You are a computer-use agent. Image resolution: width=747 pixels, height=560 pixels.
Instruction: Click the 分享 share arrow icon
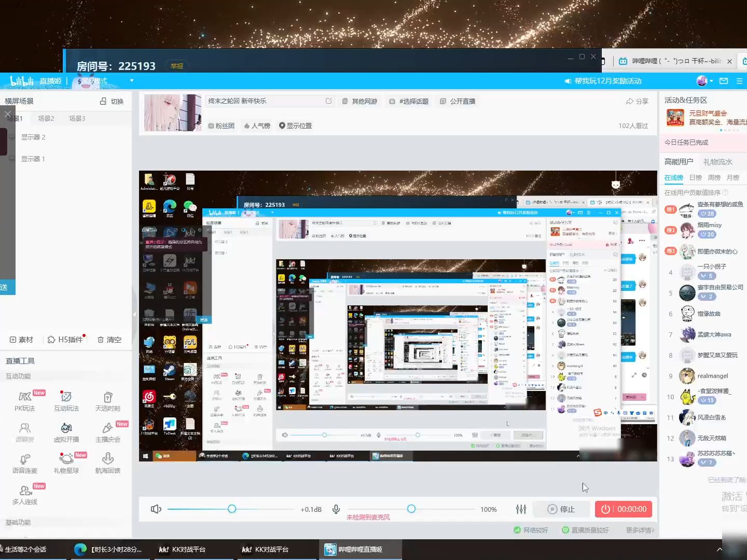click(x=630, y=101)
